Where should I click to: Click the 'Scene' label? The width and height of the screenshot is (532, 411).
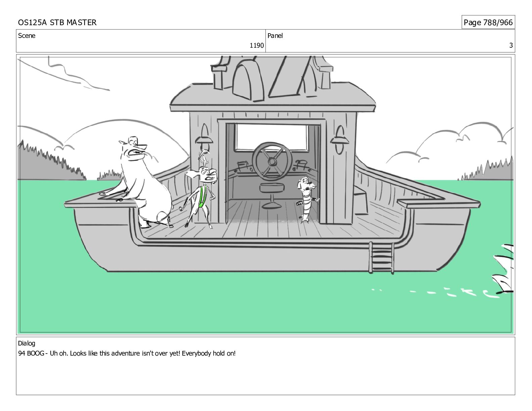[x=27, y=36]
